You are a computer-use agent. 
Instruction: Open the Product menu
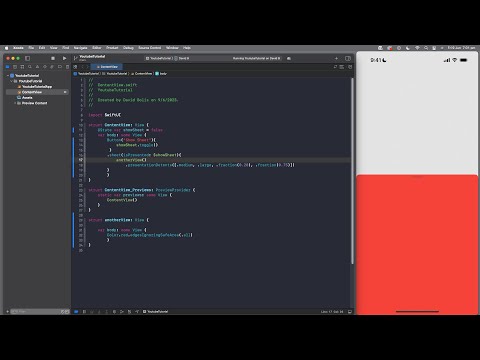pos(112,48)
